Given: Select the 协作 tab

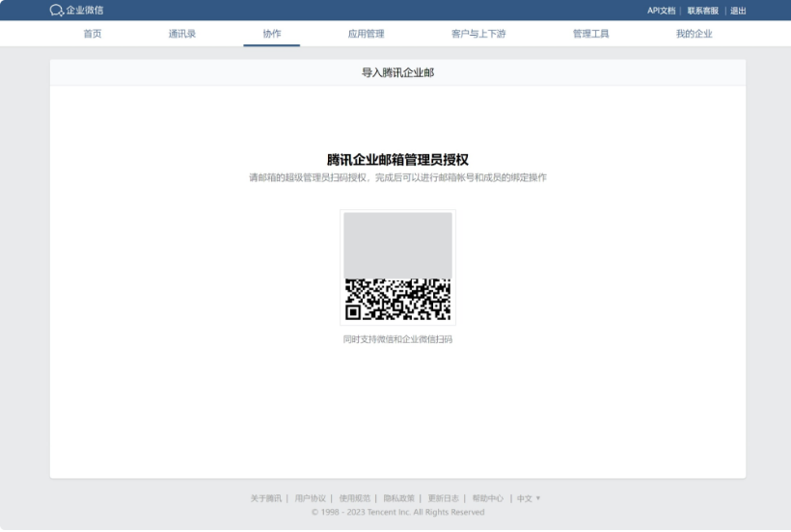Looking at the screenshot, I should pos(272,34).
